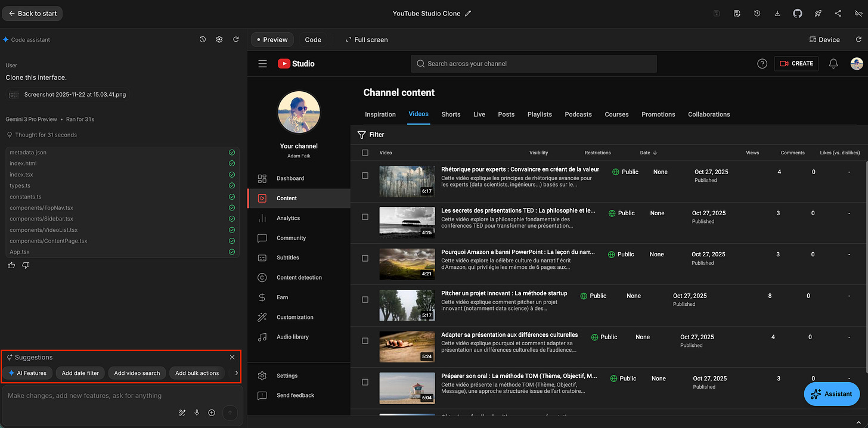Open the Playlists tab in Channel content

pyautogui.click(x=539, y=114)
